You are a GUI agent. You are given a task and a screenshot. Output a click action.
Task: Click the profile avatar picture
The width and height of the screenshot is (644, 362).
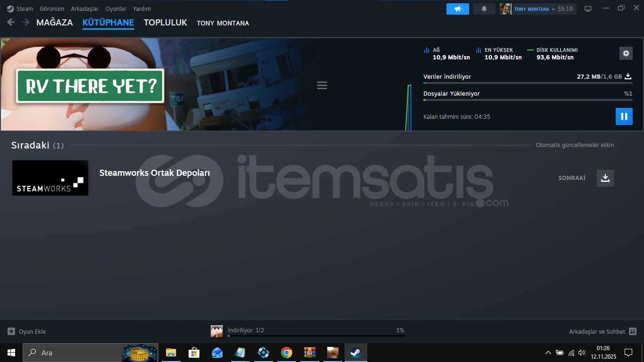coord(506,9)
